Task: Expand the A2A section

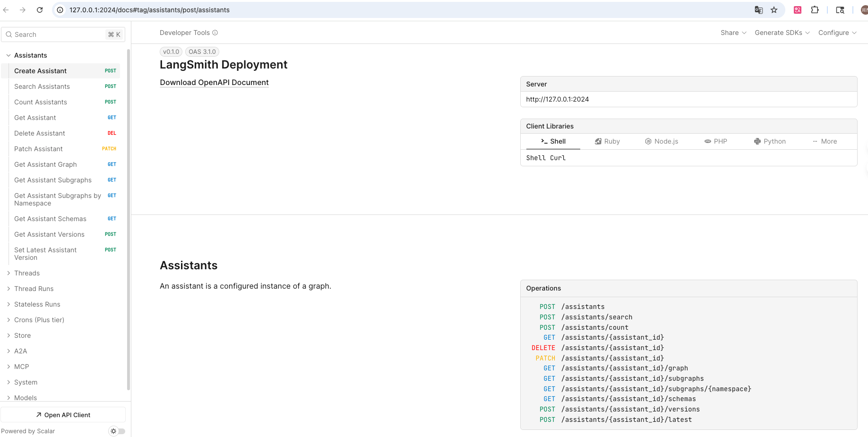Action: pos(9,351)
